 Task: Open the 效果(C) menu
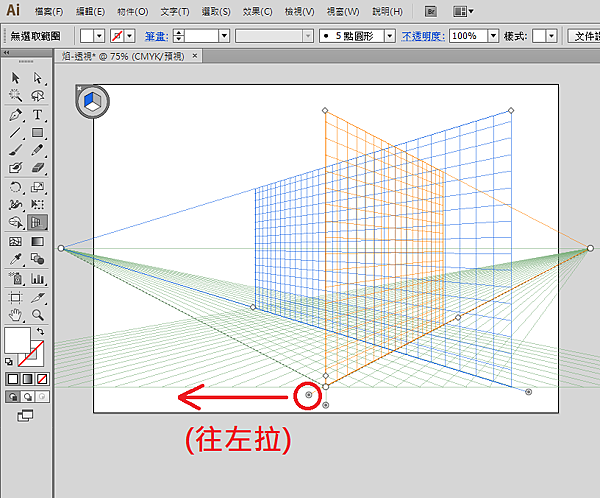pyautogui.click(x=258, y=12)
